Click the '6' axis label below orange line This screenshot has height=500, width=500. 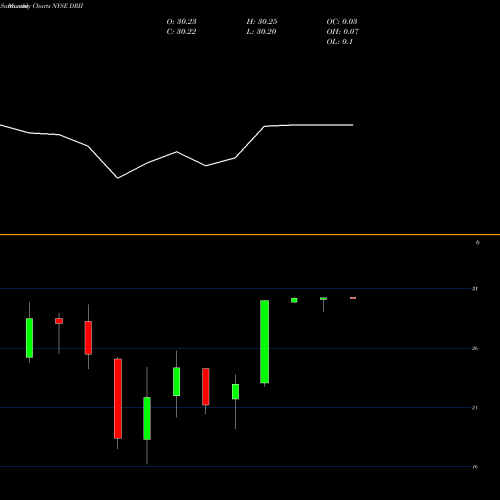click(477, 243)
